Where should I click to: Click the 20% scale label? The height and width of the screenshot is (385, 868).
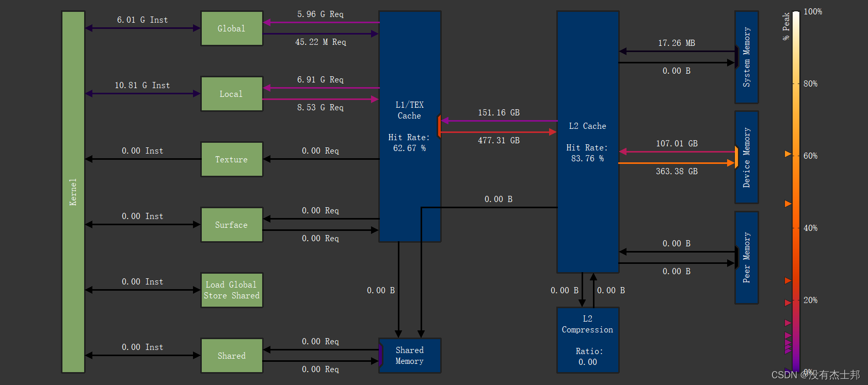pyautogui.click(x=810, y=300)
